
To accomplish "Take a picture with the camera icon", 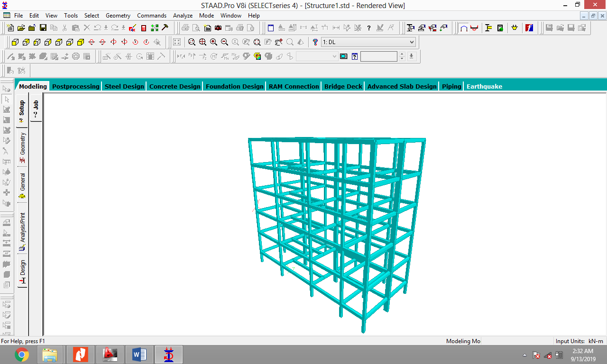I will (x=218, y=28).
